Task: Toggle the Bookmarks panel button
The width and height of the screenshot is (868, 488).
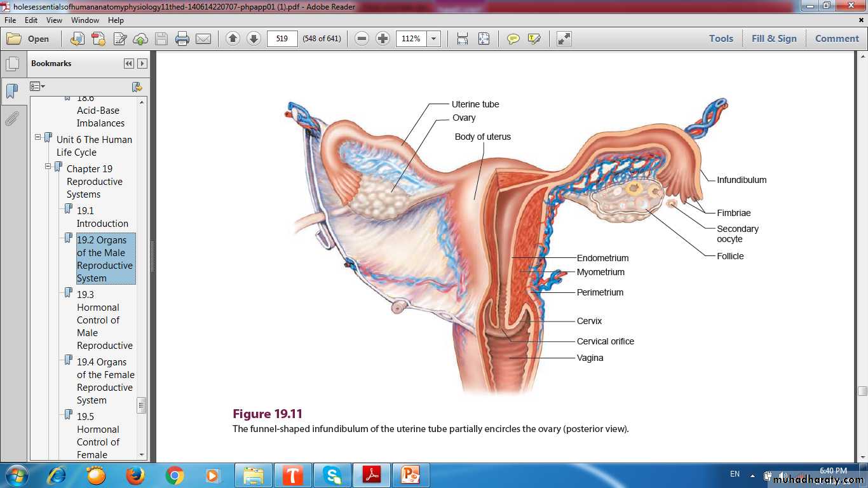Action: 12,91
